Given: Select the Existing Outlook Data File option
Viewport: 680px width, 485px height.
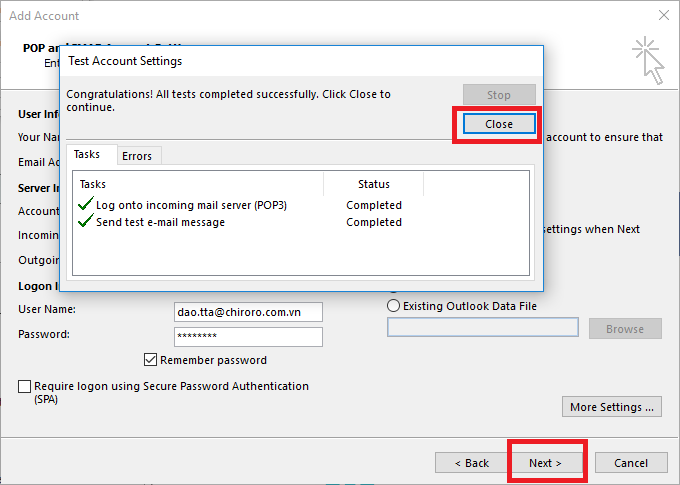Looking at the screenshot, I should point(394,306).
